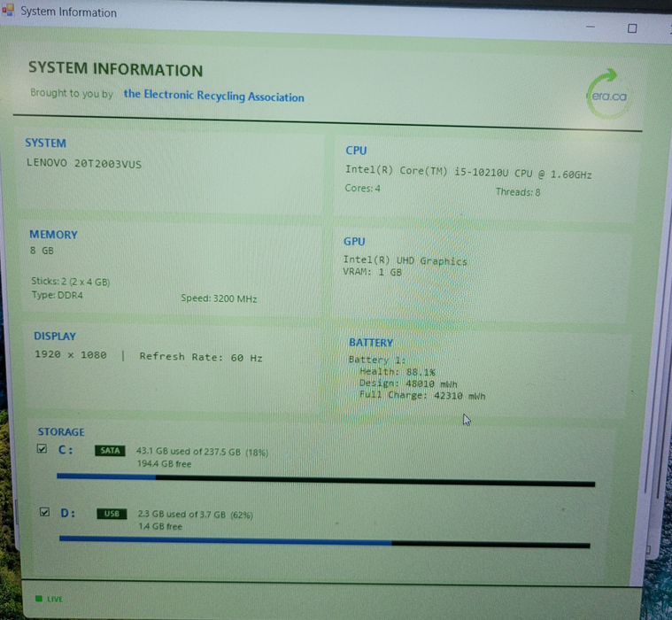The height and width of the screenshot is (620, 672).
Task: Click the 8 GB memory value
Action: (x=42, y=251)
